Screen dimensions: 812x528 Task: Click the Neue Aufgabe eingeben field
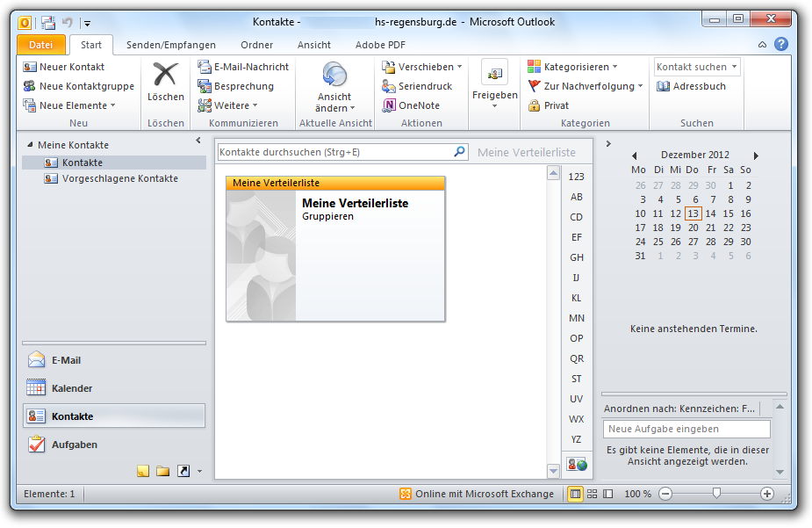click(x=686, y=429)
